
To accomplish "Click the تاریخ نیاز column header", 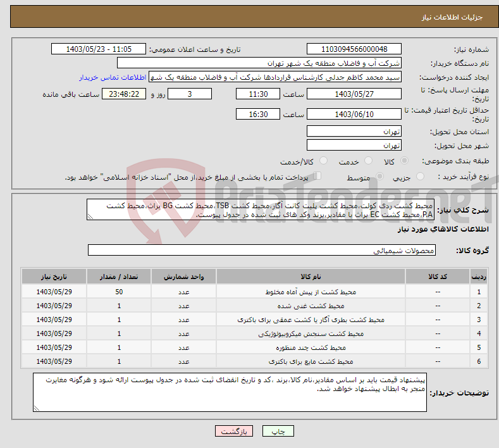I will pos(54,277).
